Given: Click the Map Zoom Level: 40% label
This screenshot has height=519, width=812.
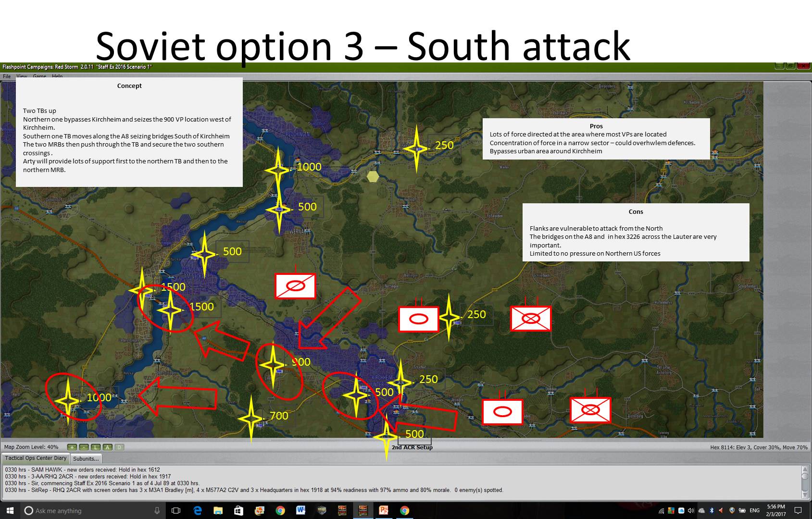Looking at the screenshot, I should pos(31,447).
